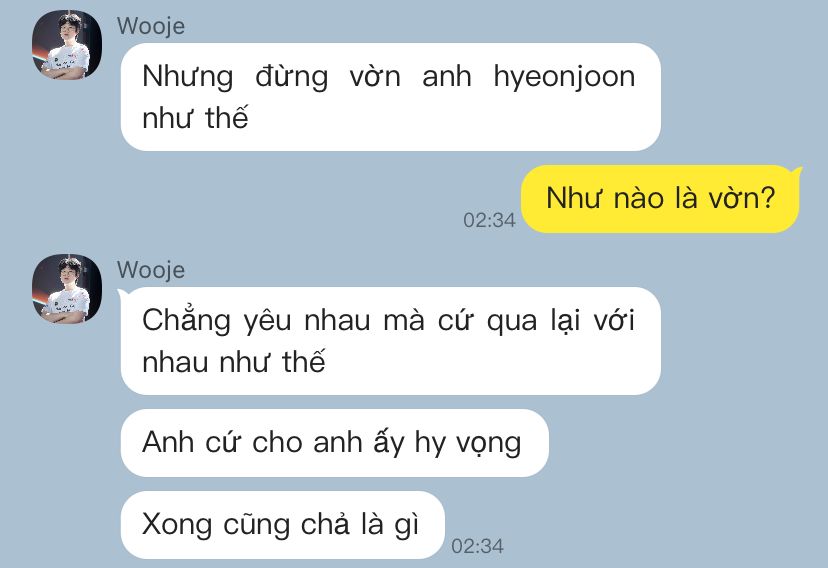Tap the 'Anh cứ cho anh ấy hy vọng' bubble
Screen dimensions: 828x568
335,443
